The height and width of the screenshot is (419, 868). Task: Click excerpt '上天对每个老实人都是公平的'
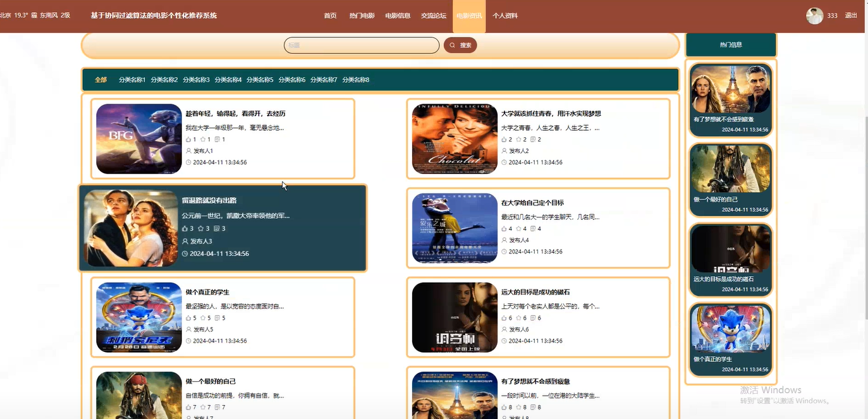click(x=550, y=307)
